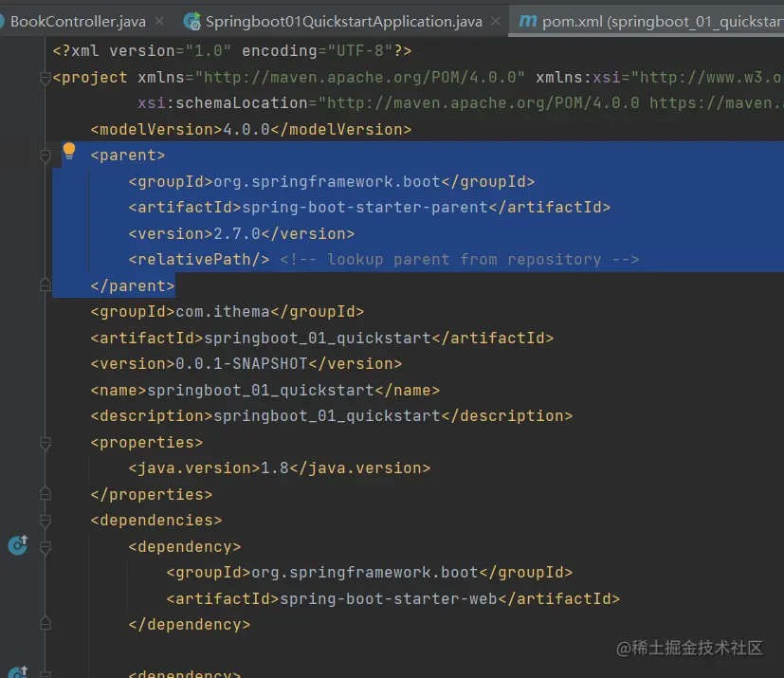
Task: Click fold marker at closing properties tag
Action: coord(45,494)
